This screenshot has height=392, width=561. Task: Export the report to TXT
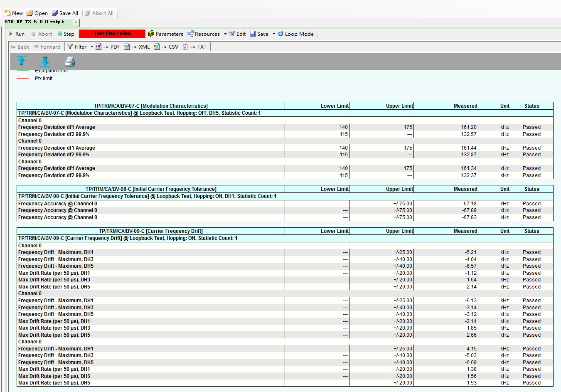tap(194, 47)
